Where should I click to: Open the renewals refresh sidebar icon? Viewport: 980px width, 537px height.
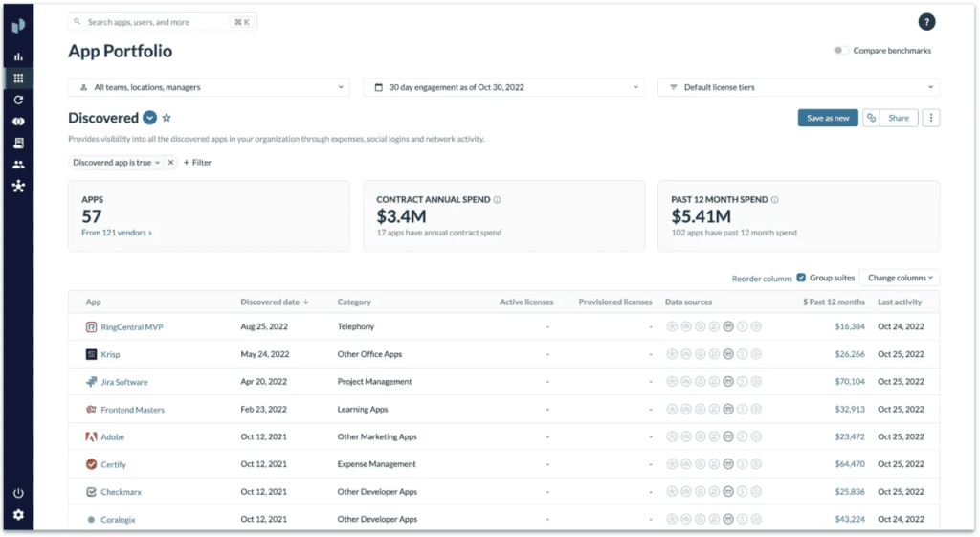(x=19, y=100)
